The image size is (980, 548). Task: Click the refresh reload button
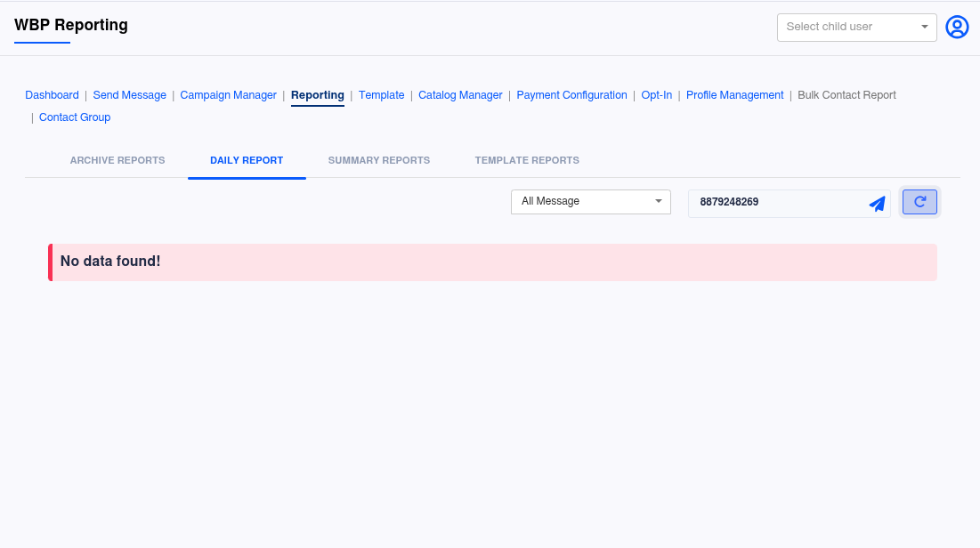tap(919, 202)
